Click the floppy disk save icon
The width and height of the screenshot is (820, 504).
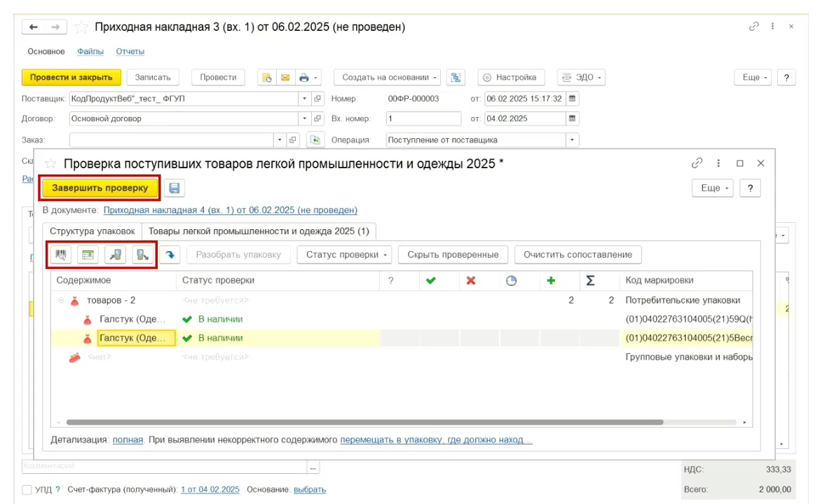click(174, 188)
